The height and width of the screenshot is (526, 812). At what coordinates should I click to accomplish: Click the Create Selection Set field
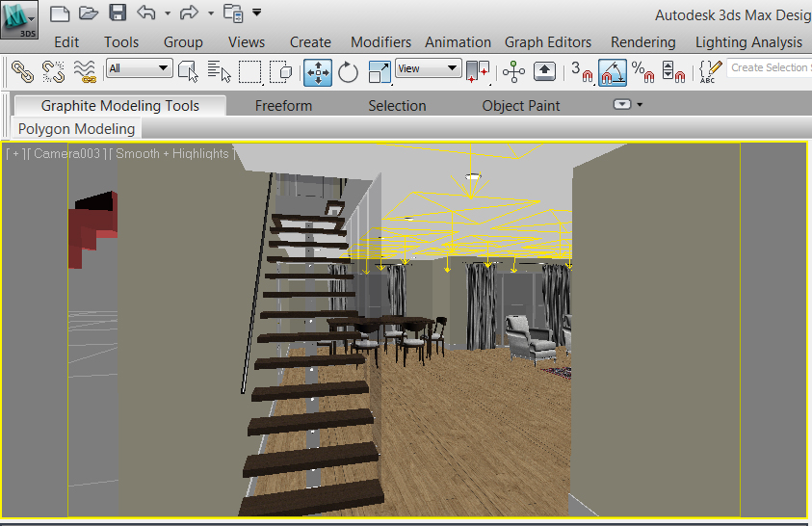769,67
